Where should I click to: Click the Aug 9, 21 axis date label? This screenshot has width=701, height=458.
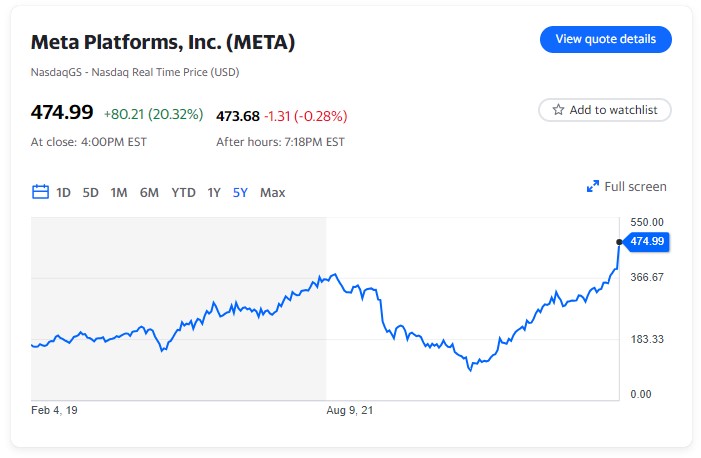point(352,410)
